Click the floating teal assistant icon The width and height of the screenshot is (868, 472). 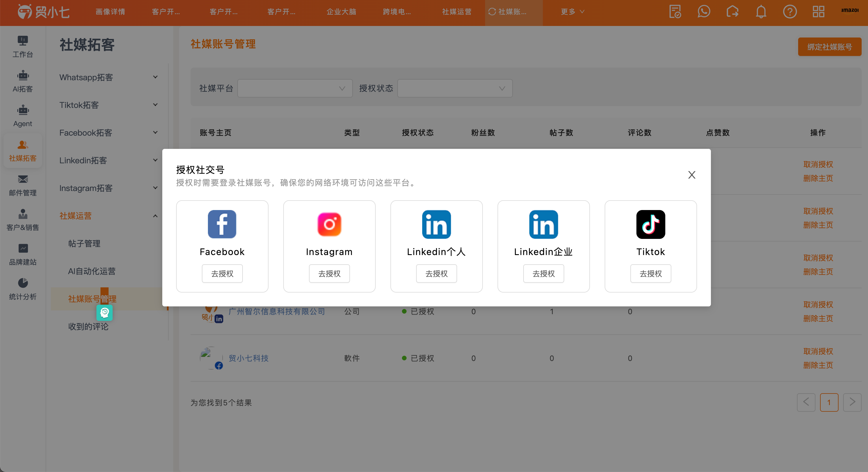[105, 313]
